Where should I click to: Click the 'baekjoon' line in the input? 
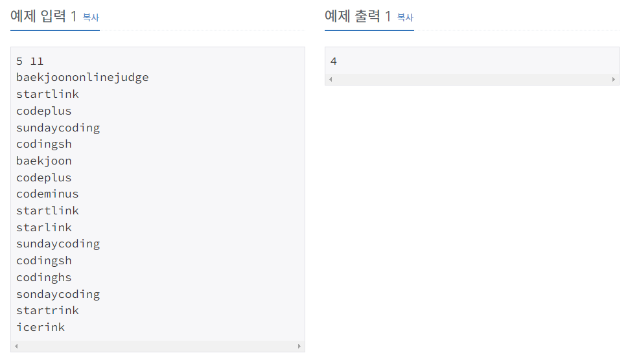coord(44,161)
